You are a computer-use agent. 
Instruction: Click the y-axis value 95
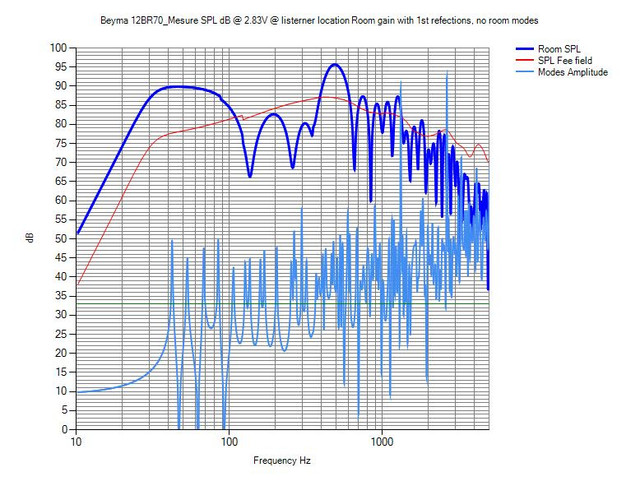[x=60, y=67]
